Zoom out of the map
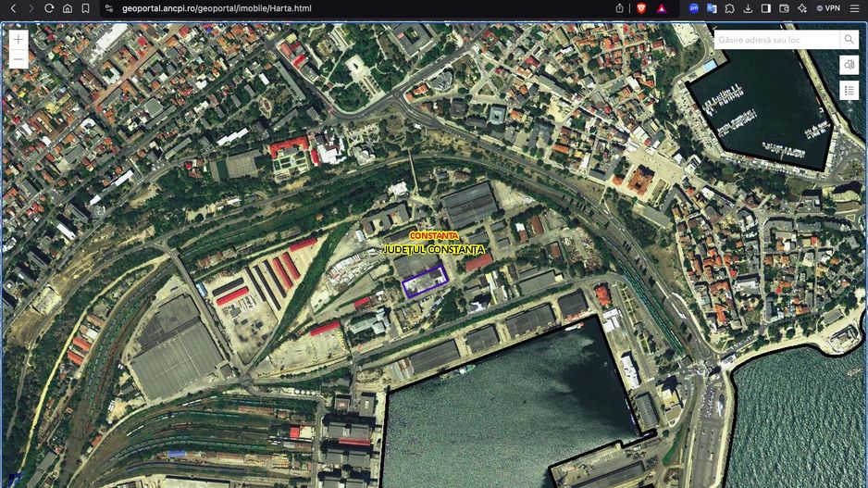Image resolution: width=868 pixels, height=488 pixels. (x=19, y=59)
